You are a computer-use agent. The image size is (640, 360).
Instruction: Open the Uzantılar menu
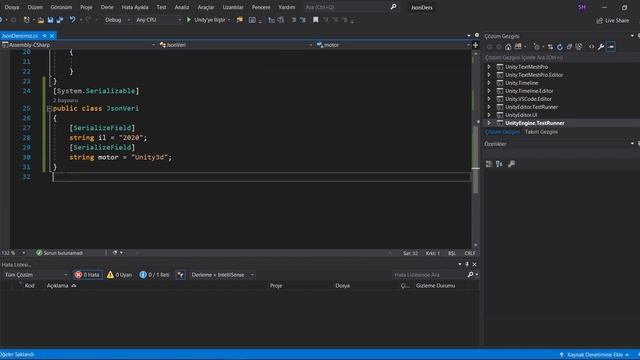[233, 7]
